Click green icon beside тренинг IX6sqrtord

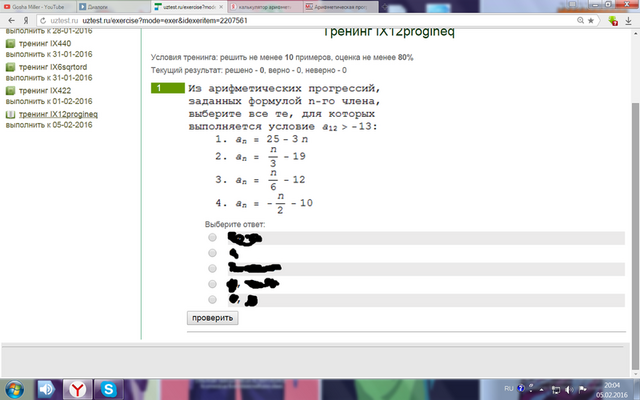[11, 67]
